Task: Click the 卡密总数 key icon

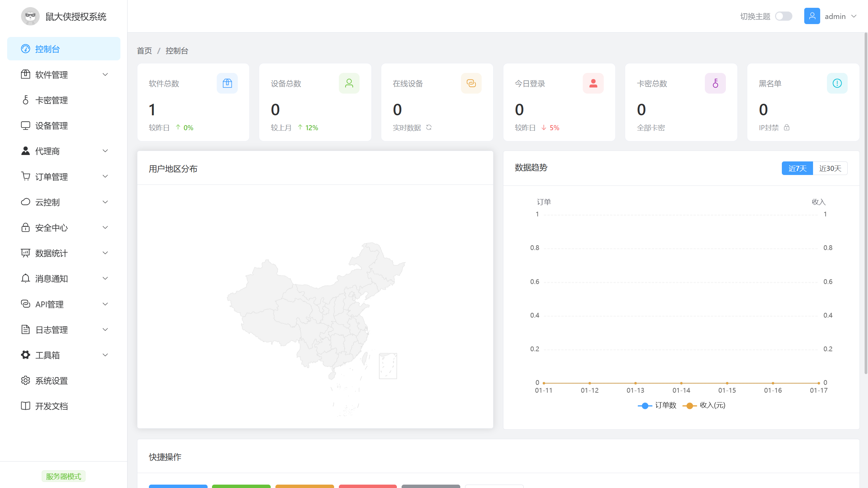Action: 715,83
